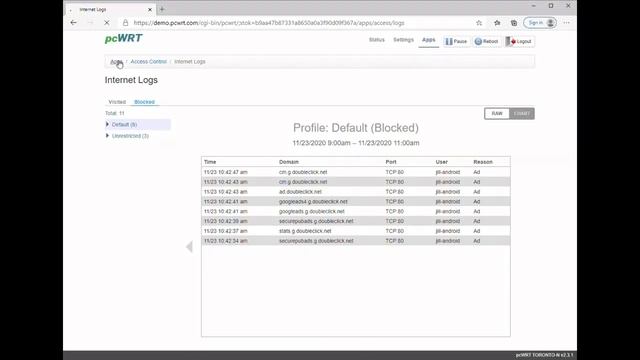This screenshot has width=640, height=360.
Task: Go to Apps breadcrumb link
Action: [116, 62]
